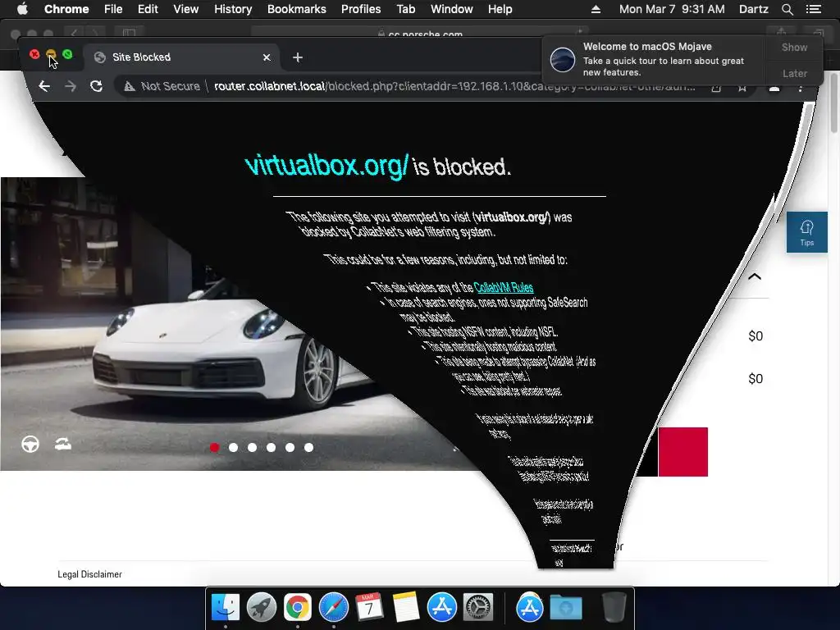Open the File menu

pyautogui.click(x=113, y=9)
